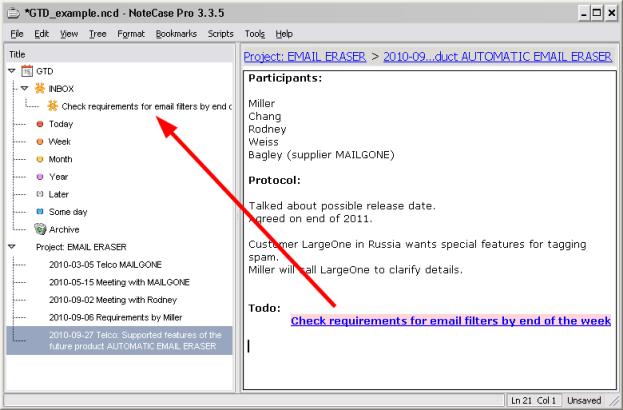Open note 2010-03-05 Telco MAILGONE
Viewport: 623px width, 410px height.
[105, 265]
